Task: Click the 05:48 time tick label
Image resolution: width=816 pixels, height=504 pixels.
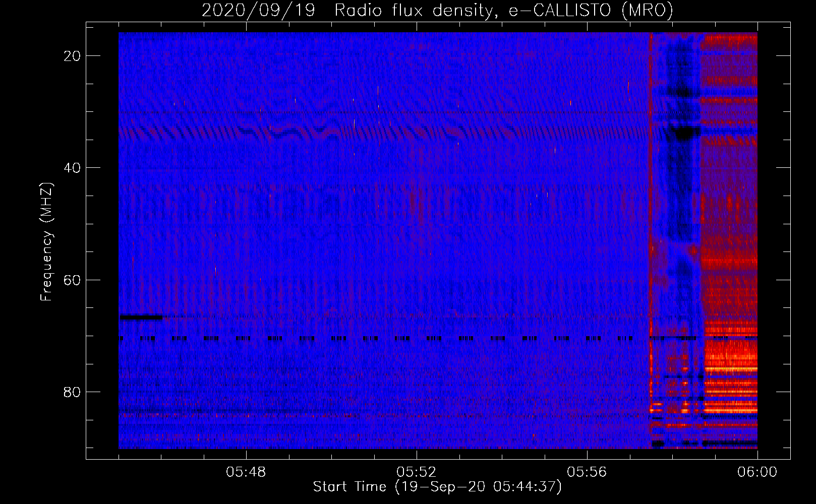Action: pyautogui.click(x=246, y=472)
